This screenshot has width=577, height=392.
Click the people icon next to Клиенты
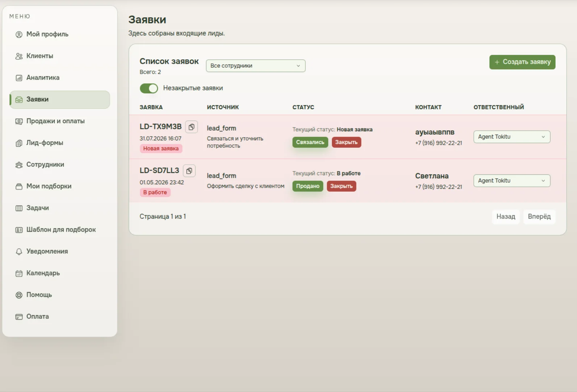(19, 56)
